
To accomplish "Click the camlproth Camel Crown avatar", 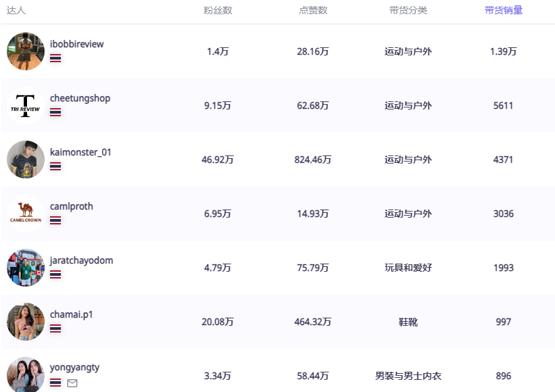I will (26, 214).
